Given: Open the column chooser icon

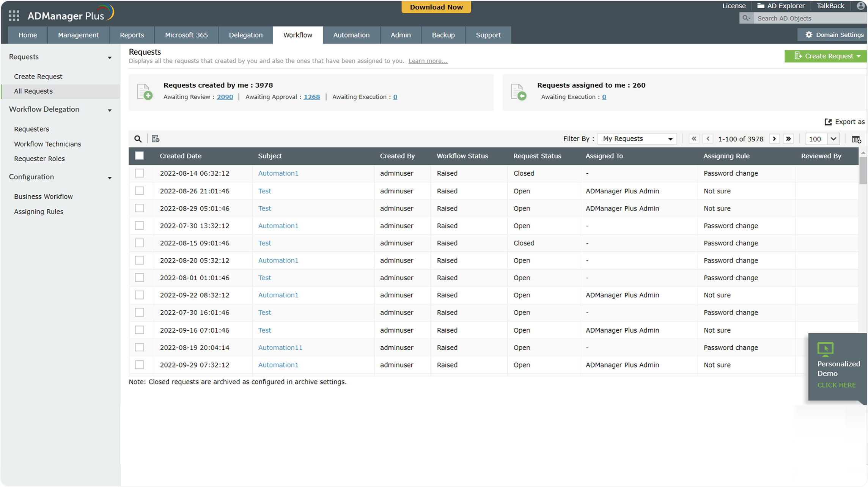Looking at the screenshot, I should pyautogui.click(x=856, y=139).
